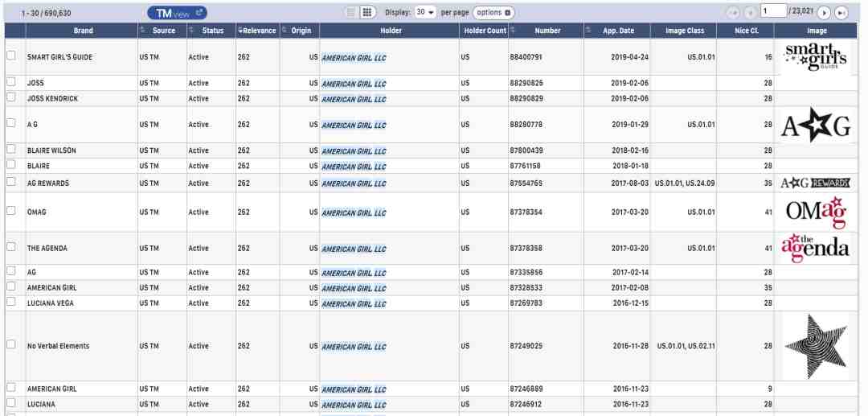Sort by Source column arrows
Viewport: 868px width, 416px height.
(142, 31)
